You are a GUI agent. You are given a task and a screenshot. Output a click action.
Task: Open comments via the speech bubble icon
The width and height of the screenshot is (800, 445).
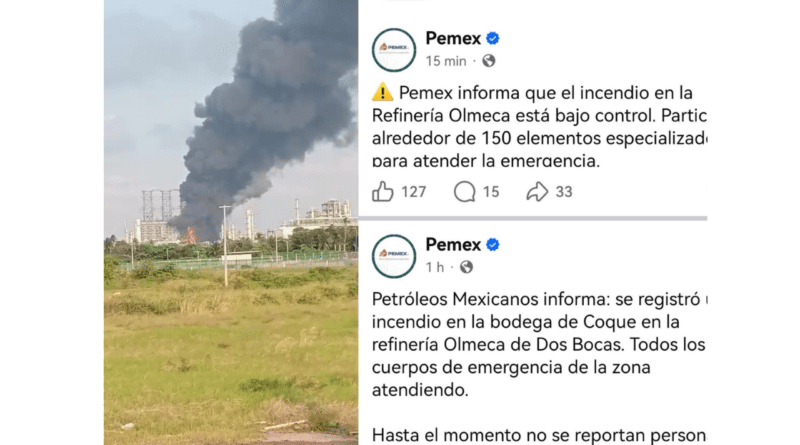pyautogui.click(x=464, y=192)
